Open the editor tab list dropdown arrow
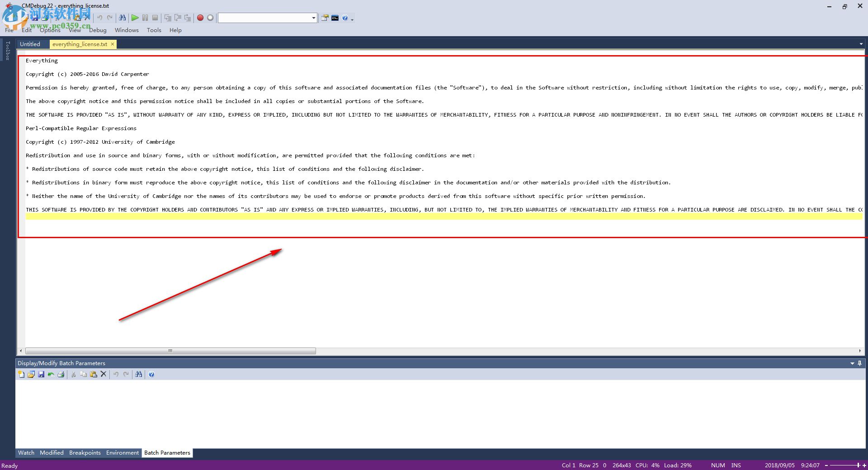The image size is (868, 470). pos(861,44)
